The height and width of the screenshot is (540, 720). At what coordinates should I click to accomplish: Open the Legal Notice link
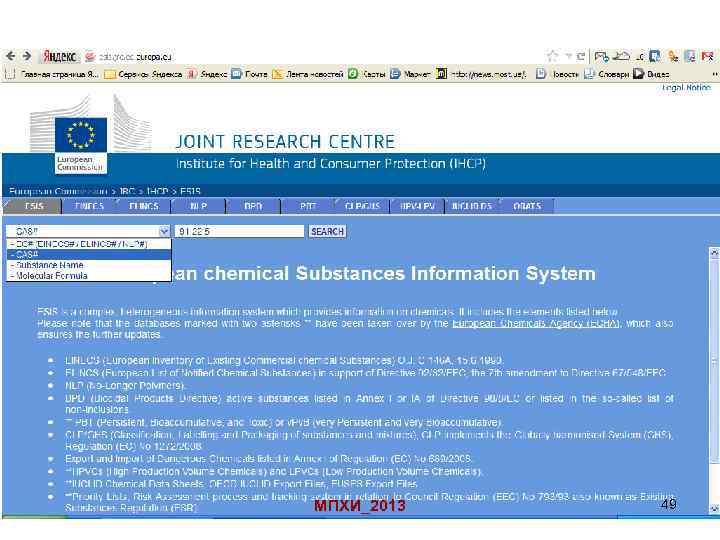tap(686, 87)
